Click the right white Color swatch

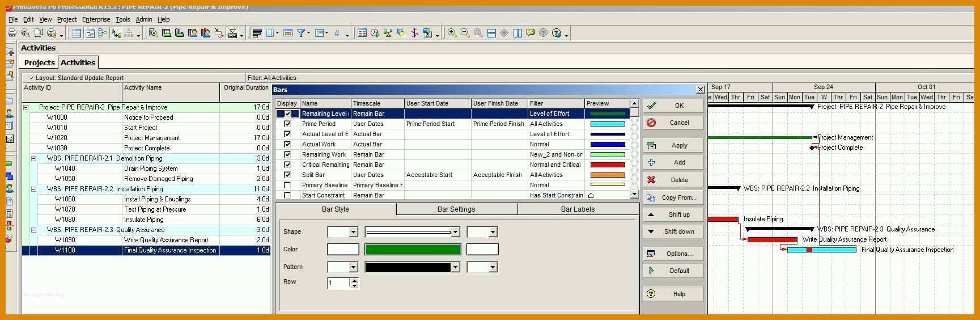pos(482,249)
